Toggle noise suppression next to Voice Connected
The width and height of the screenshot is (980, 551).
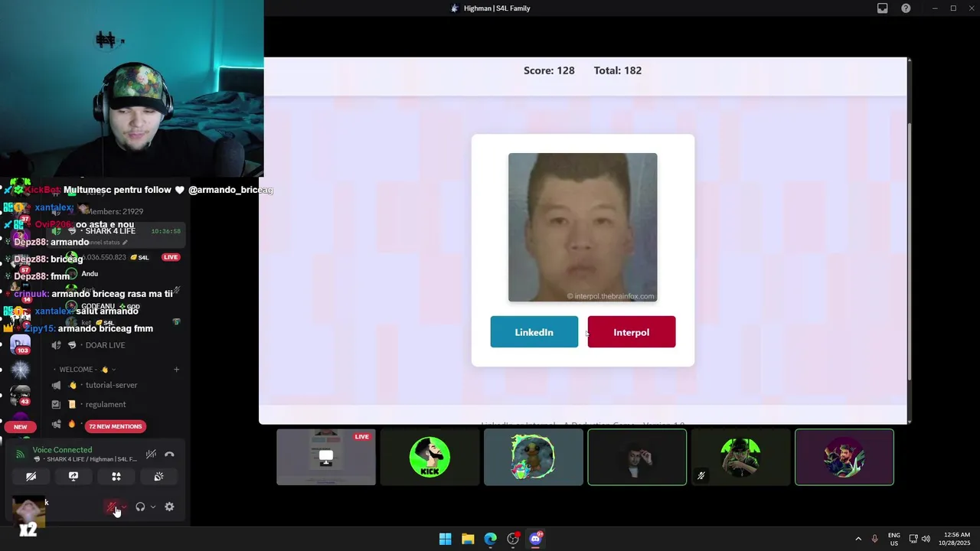(x=151, y=455)
